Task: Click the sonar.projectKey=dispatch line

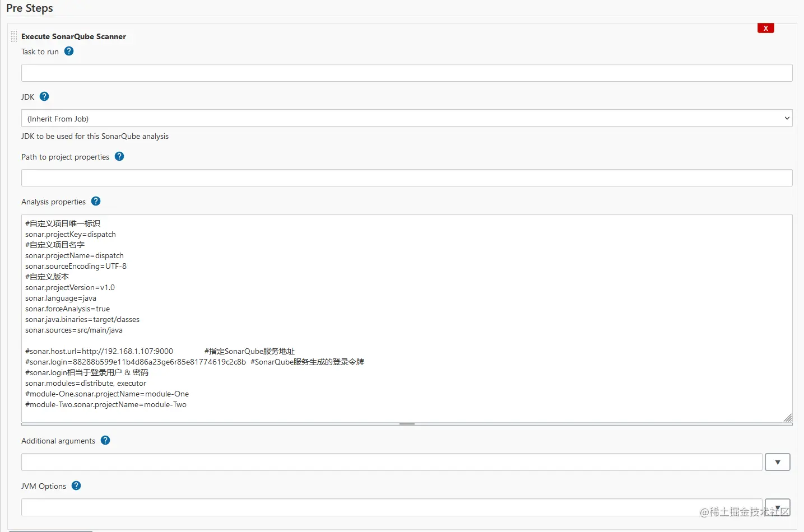Action: pos(71,234)
